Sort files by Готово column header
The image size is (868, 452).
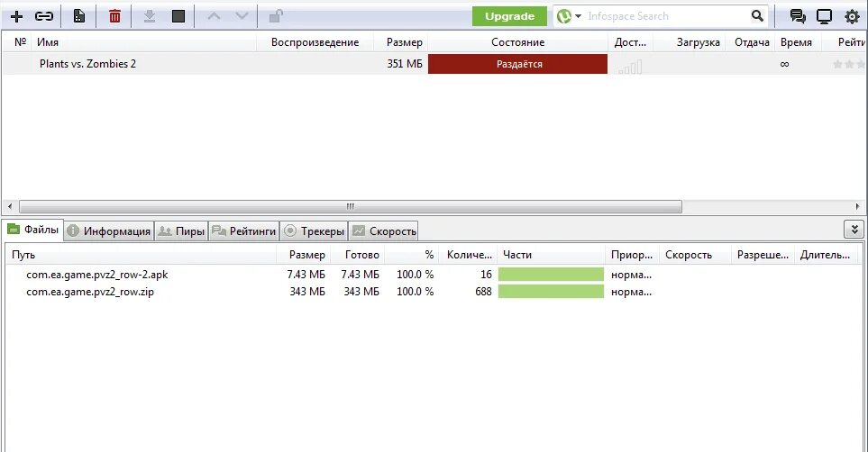(x=362, y=255)
